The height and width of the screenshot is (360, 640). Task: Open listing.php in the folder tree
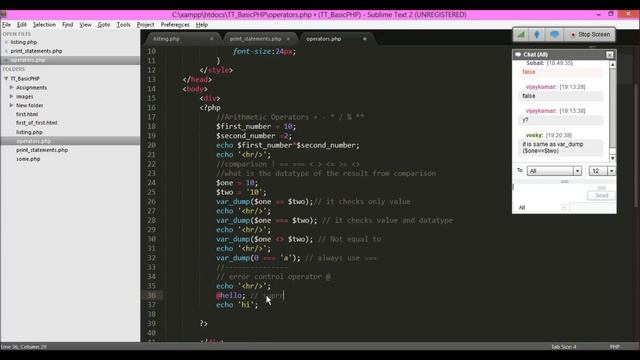click(x=29, y=132)
